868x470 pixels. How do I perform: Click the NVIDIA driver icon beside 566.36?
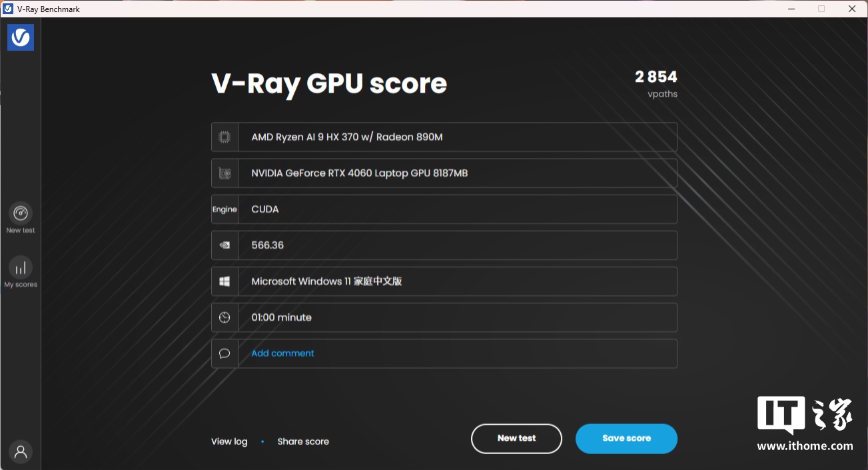[x=224, y=245]
